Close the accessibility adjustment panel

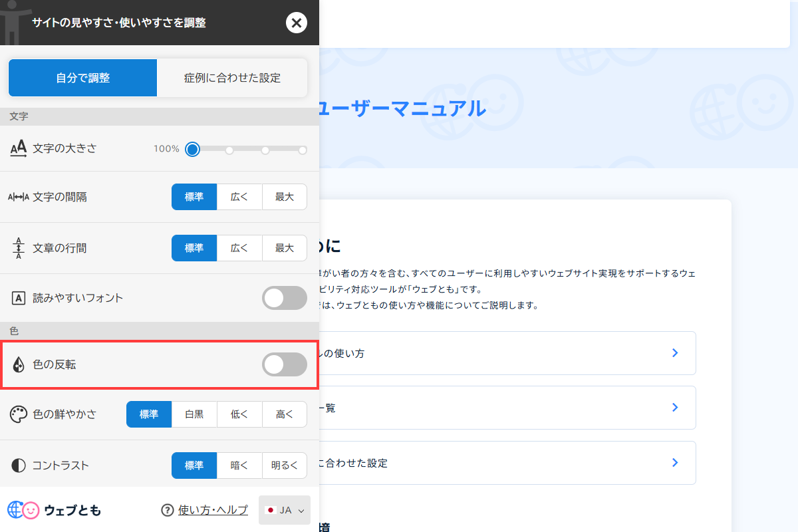297,23
